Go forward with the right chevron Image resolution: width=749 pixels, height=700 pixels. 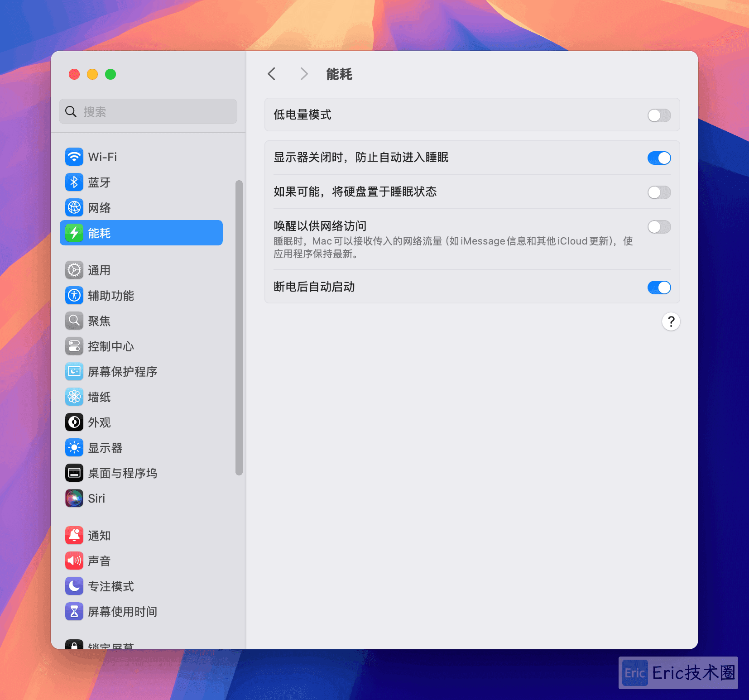304,74
